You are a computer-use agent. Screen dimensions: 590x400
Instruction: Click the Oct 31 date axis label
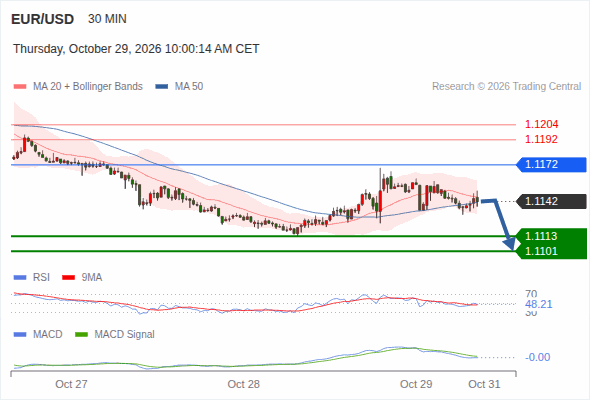(x=484, y=384)
